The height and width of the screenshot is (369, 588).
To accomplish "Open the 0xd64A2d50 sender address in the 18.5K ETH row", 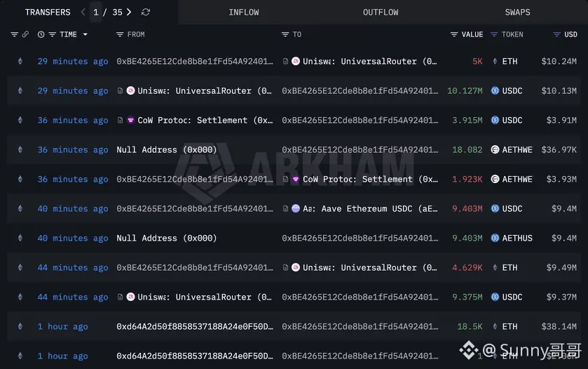I will coord(195,327).
